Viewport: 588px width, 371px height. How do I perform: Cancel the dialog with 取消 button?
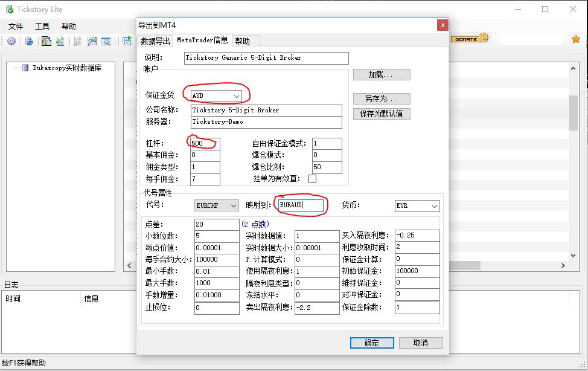[x=421, y=343]
